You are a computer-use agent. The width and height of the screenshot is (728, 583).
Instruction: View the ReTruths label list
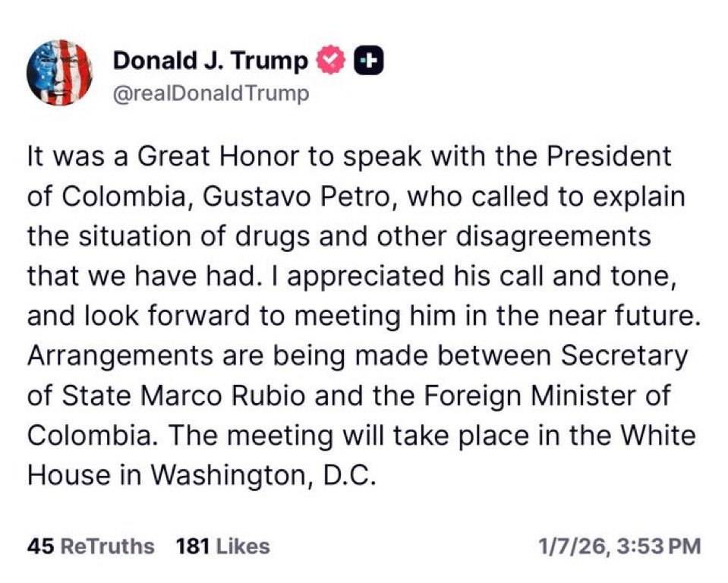coord(108,547)
